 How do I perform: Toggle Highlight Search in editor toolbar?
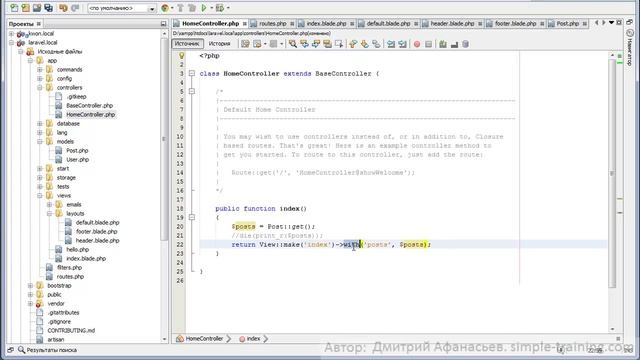point(327,44)
